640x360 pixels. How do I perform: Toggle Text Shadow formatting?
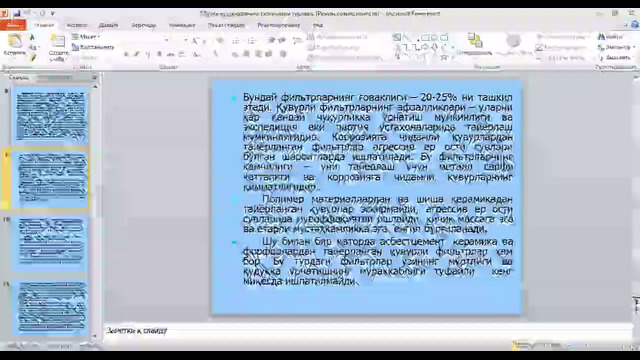pyautogui.click(x=159, y=53)
